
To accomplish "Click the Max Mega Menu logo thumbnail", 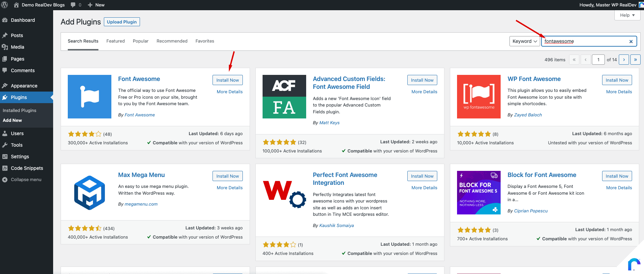I will pyautogui.click(x=90, y=193).
